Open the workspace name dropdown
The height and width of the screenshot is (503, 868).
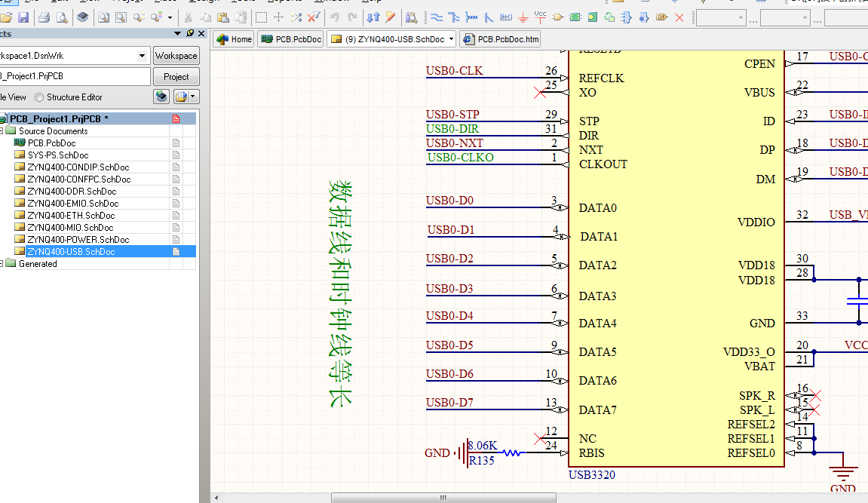click(143, 56)
